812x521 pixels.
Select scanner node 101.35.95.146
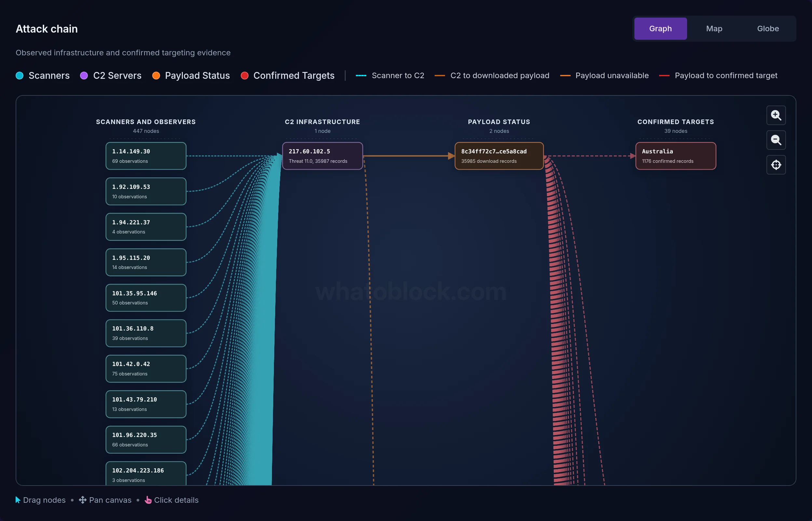coord(146,298)
